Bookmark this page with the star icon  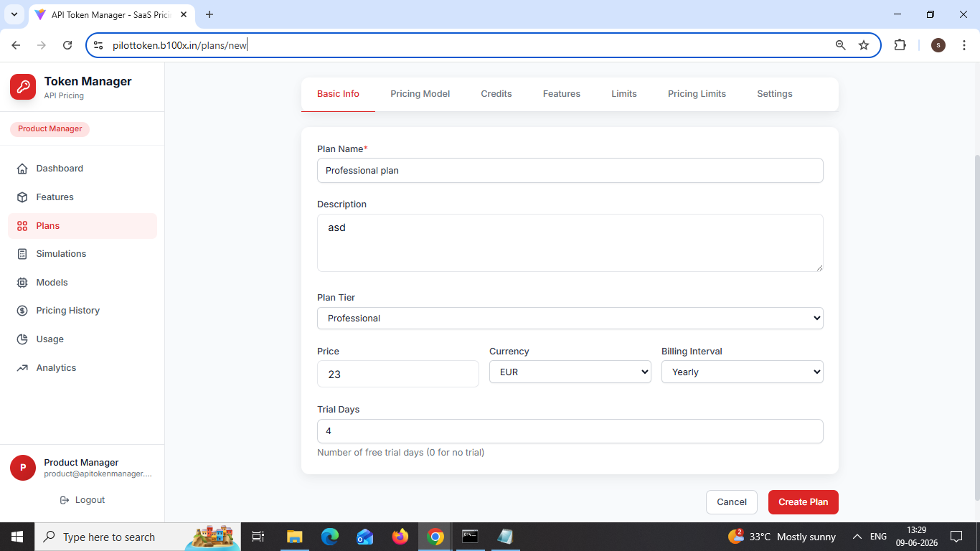(864, 45)
